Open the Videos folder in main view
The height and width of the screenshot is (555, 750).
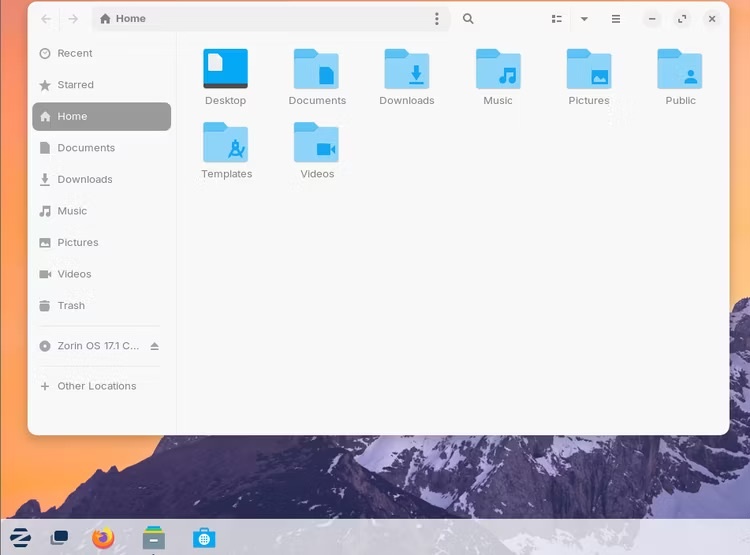tap(316, 142)
